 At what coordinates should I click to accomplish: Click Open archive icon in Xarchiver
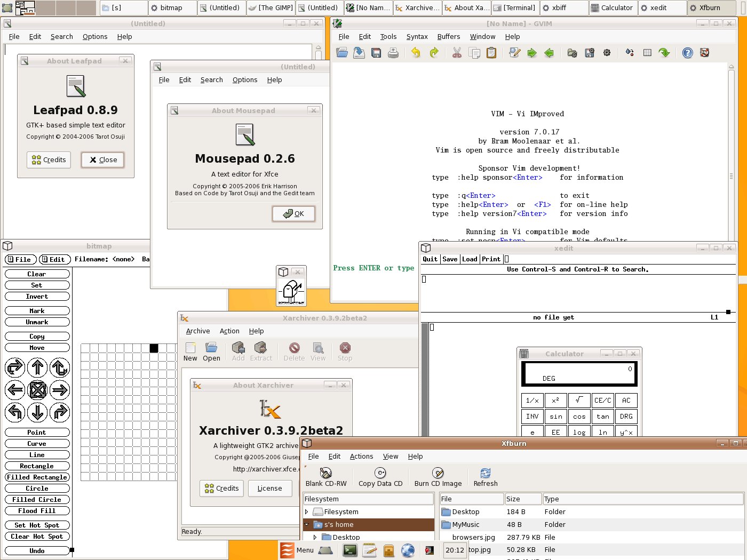click(211, 352)
